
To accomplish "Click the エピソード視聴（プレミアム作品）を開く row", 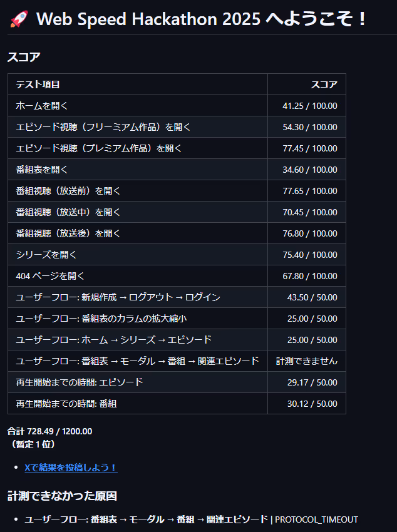I will [125, 148].
